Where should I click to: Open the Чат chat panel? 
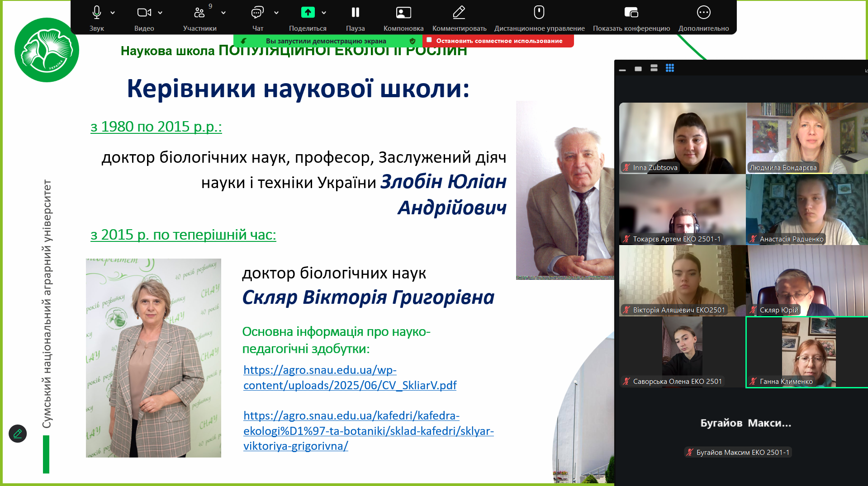(x=257, y=13)
